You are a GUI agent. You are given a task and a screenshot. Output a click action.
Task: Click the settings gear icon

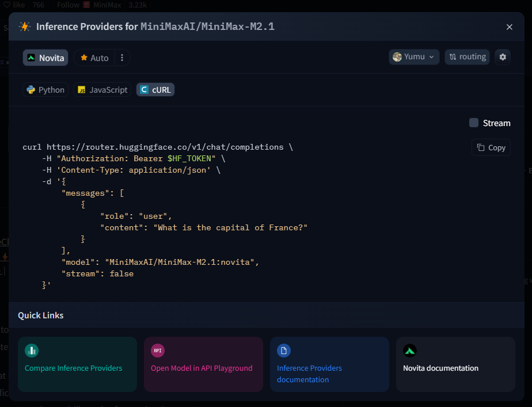503,57
